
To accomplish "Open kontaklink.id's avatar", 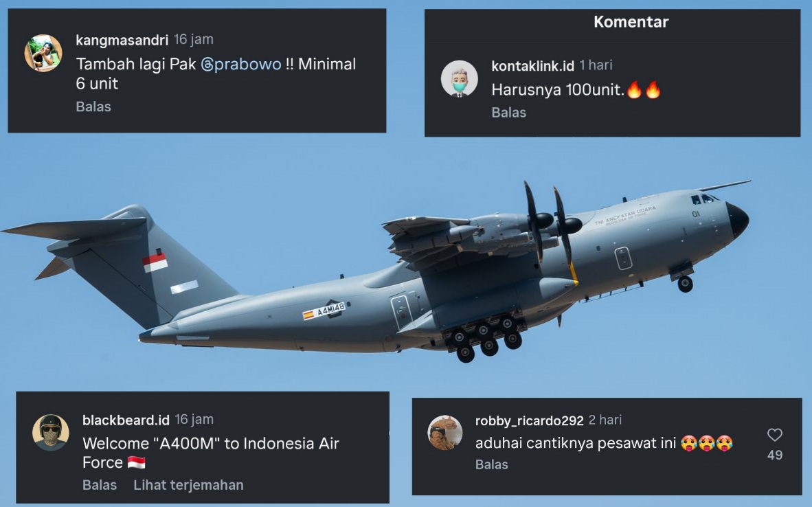I will coord(460,79).
